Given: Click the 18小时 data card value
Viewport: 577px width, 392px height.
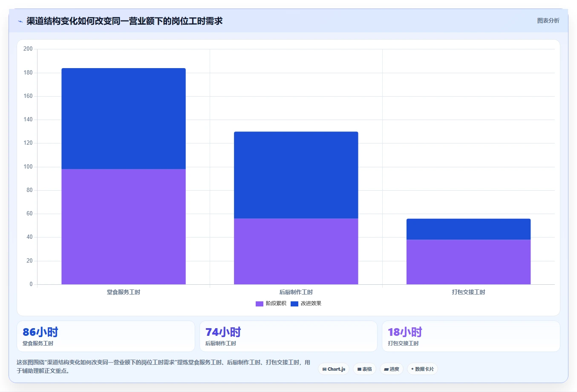Looking at the screenshot, I should coord(405,332).
